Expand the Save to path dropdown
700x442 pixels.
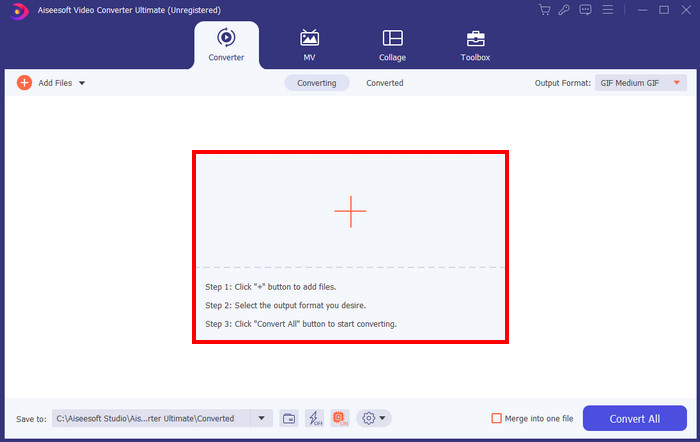[x=262, y=418]
